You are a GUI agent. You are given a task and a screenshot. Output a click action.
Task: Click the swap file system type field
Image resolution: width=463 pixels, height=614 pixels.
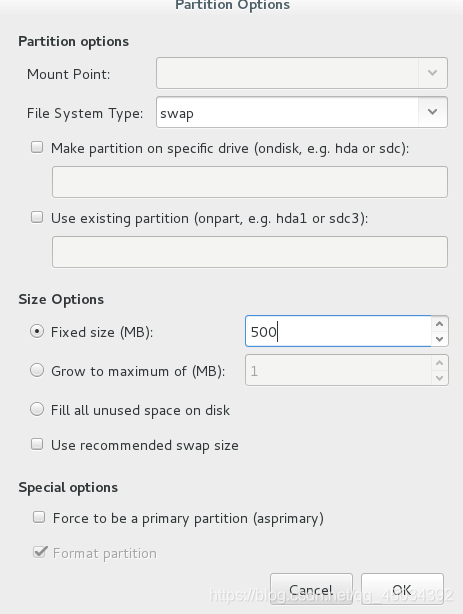288,112
